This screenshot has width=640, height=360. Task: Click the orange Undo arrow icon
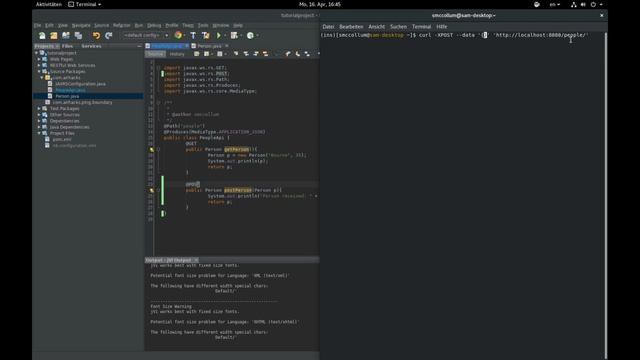coord(96,36)
